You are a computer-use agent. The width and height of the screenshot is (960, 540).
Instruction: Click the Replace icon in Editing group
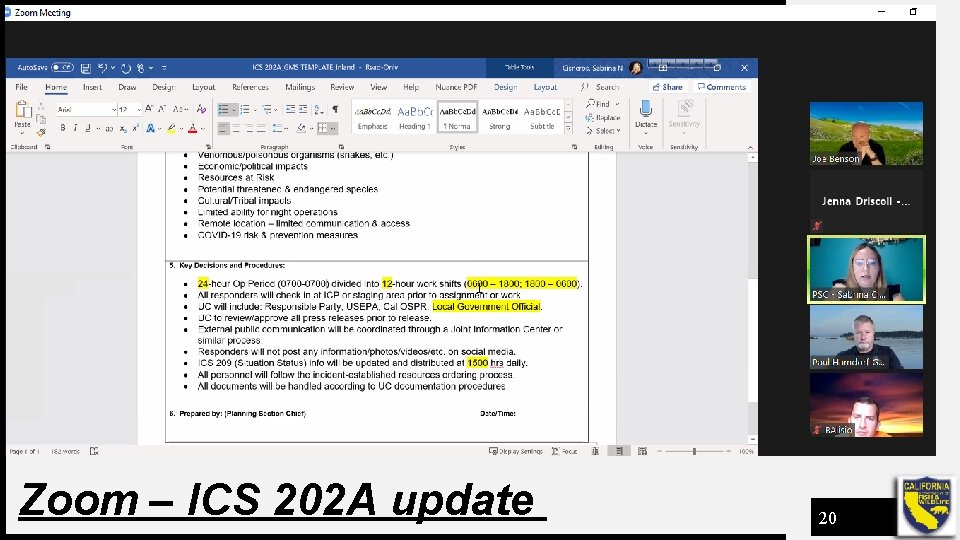602,118
